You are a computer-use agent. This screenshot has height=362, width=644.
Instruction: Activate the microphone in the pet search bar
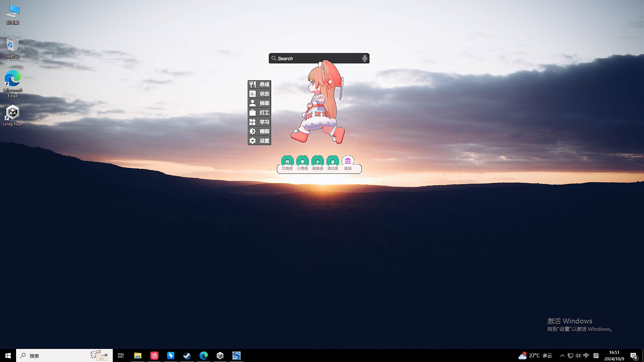coord(364,58)
